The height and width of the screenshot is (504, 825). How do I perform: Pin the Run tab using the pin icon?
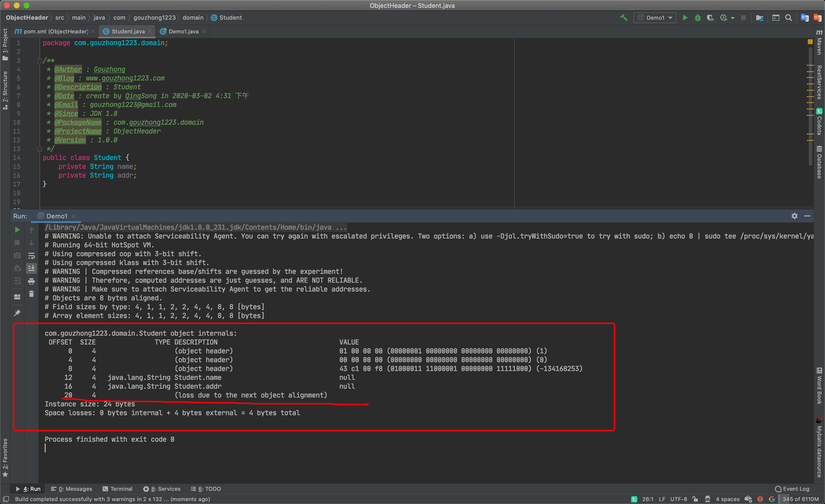(x=17, y=313)
